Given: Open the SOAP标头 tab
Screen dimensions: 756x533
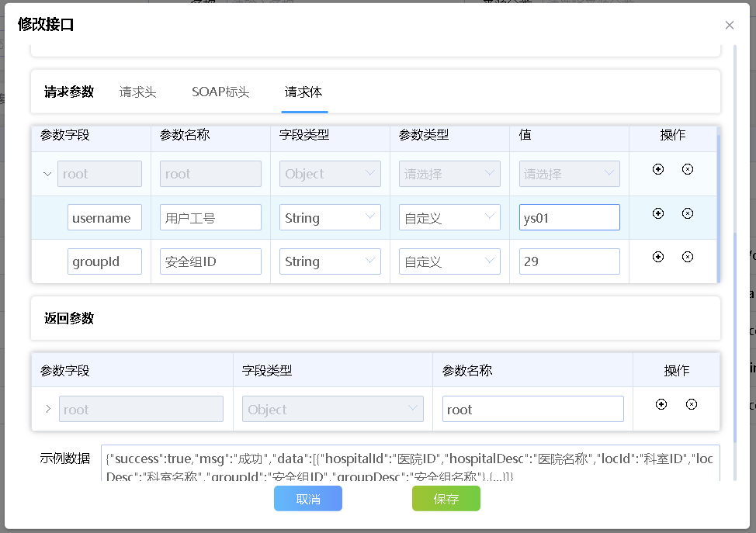Looking at the screenshot, I should pyautogui.click(x=220, y=91).
